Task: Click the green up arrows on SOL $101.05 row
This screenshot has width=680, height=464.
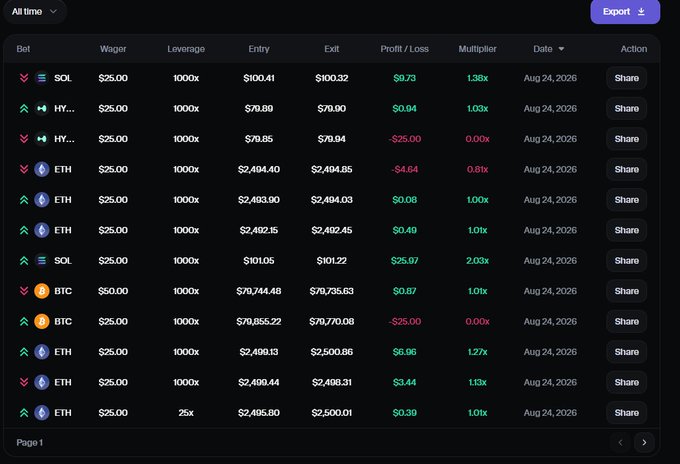Action: click(24, 261)
